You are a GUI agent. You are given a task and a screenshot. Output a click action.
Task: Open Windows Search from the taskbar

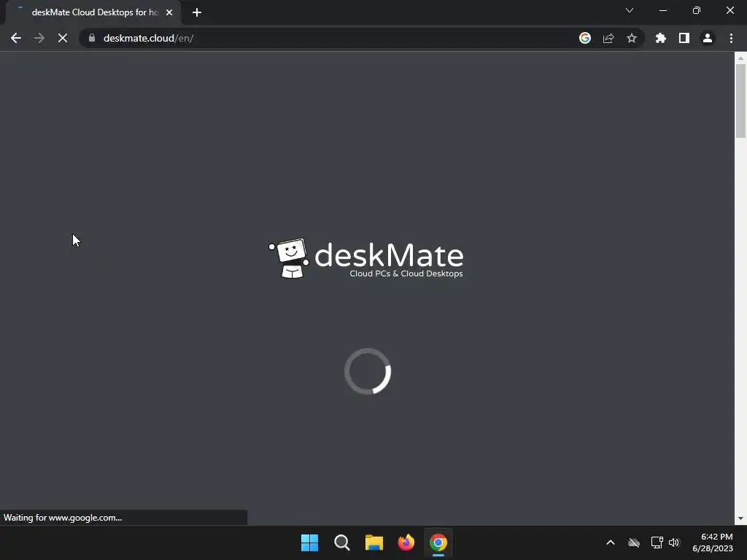(341, 542)
